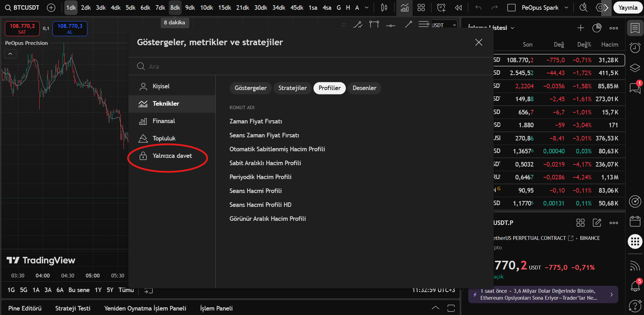Open the alerts alarm clock panel
Image resolution: width=644 pixels, height=315 pixels.
point(635,48)
